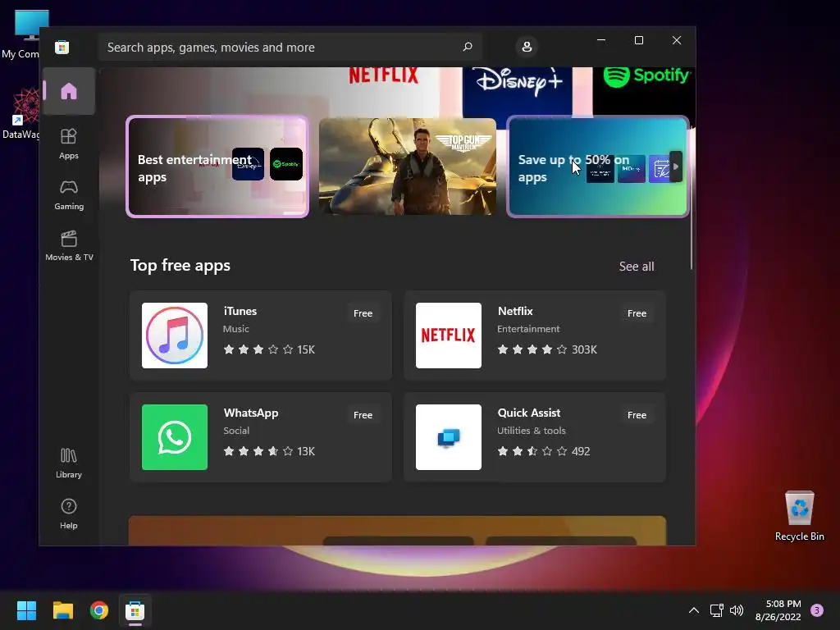Click the Microsoft Store taskbar icon
The image size is (840, 630).
pyautogui.click(x=135, y=610)
